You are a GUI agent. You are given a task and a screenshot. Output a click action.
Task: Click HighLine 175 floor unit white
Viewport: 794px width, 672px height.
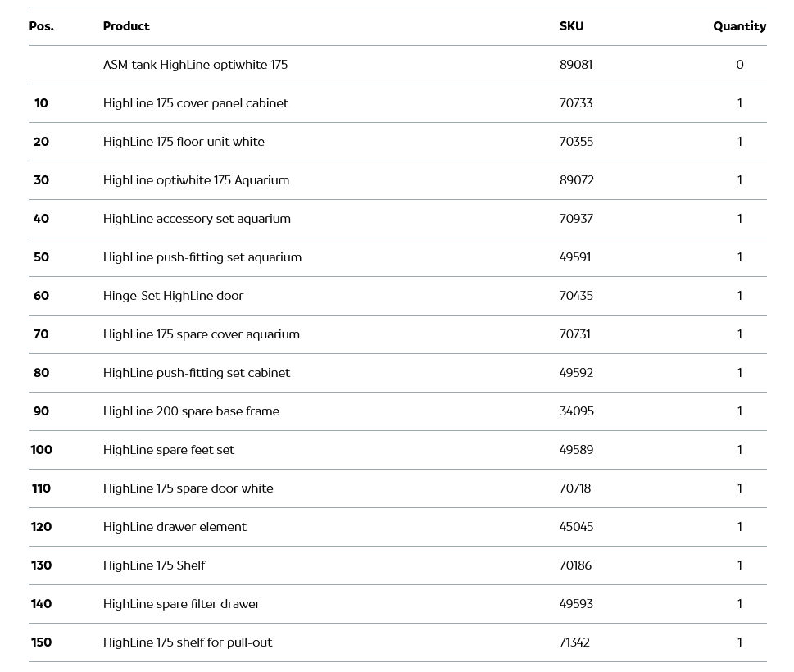coord(184,142)
